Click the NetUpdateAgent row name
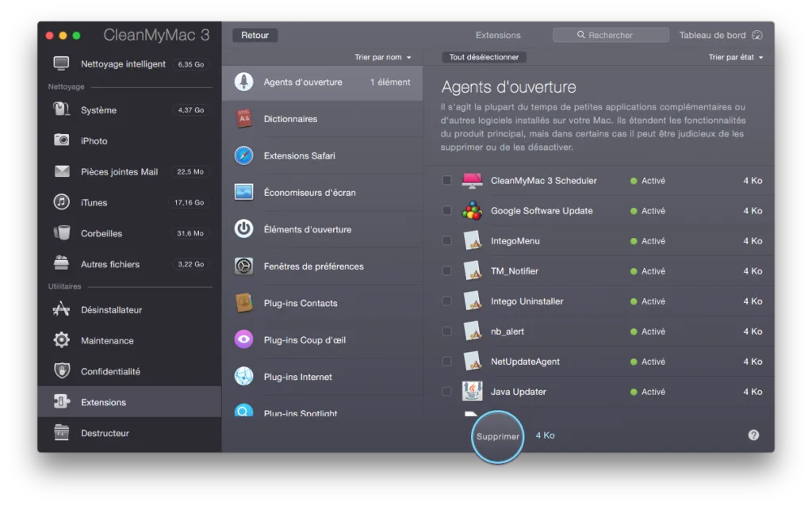812x506 pixels. (x=525, y=362)
